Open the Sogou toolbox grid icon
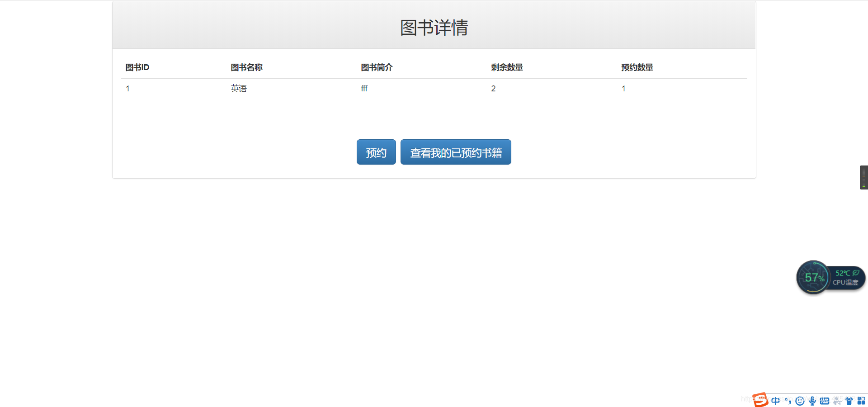The image size is (868, 407). point(861,401)
